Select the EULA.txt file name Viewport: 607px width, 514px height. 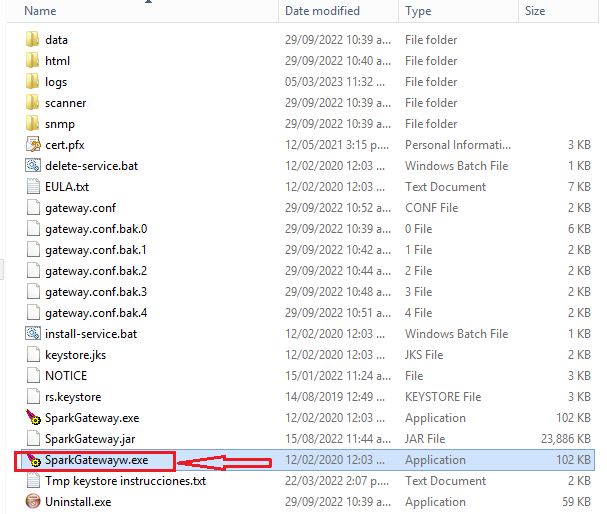click(67, 187)
